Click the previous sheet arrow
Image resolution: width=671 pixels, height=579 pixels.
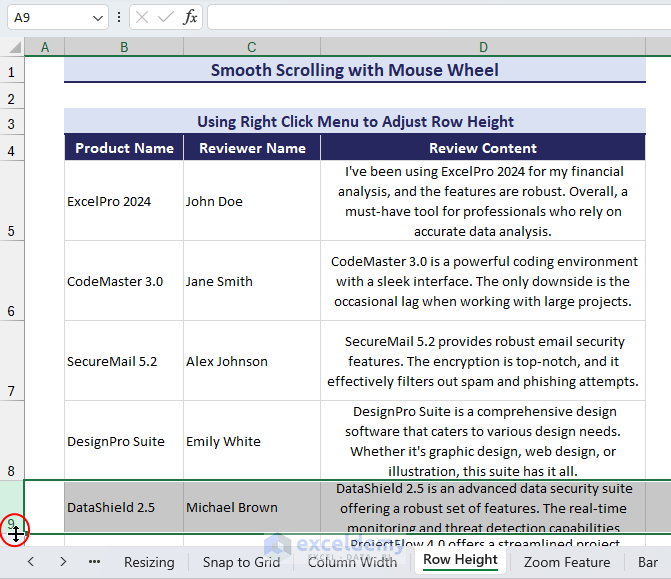coord(30,561)
